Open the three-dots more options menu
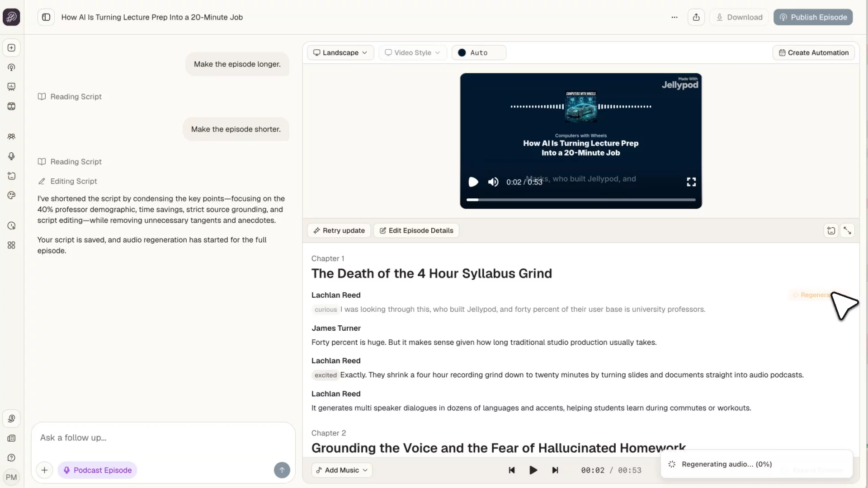This screenshot has width=868, height=488. [x=675, y=17]
